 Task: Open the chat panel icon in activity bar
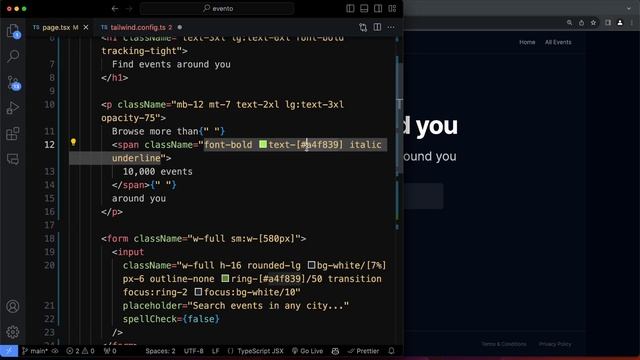[13, 159]
